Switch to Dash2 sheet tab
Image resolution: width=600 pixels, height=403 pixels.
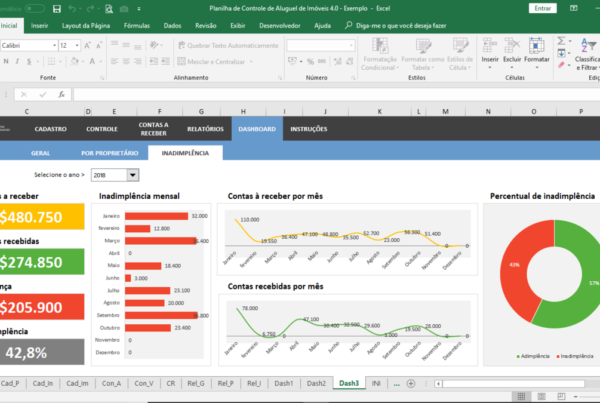316,383
